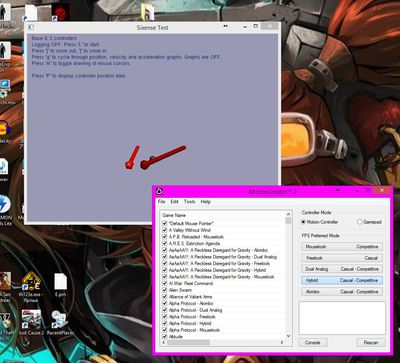Viewport: 400px width, 363px height.
Task: Uncheck A.R.E.S. Extinction Agenda checkbox
Action: click(164, 243)
